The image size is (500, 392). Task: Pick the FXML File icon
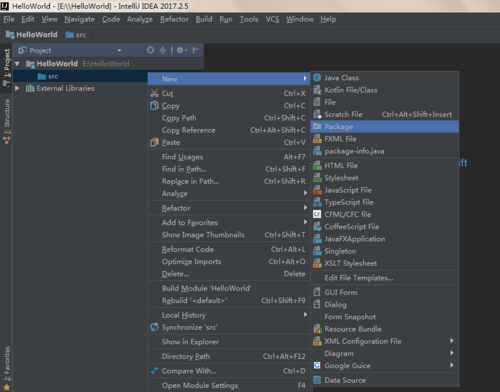(x=317, y=139)
